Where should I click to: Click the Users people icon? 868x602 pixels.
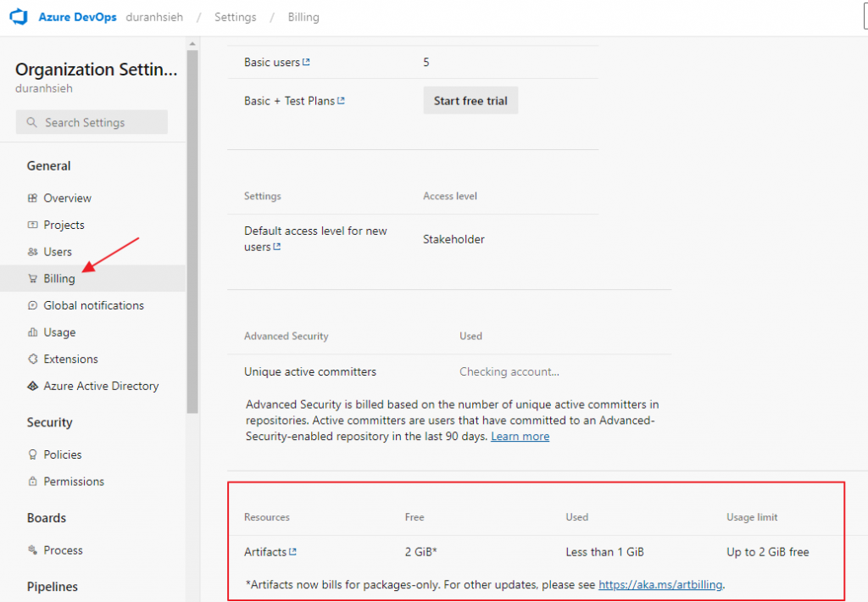[33, 252]
